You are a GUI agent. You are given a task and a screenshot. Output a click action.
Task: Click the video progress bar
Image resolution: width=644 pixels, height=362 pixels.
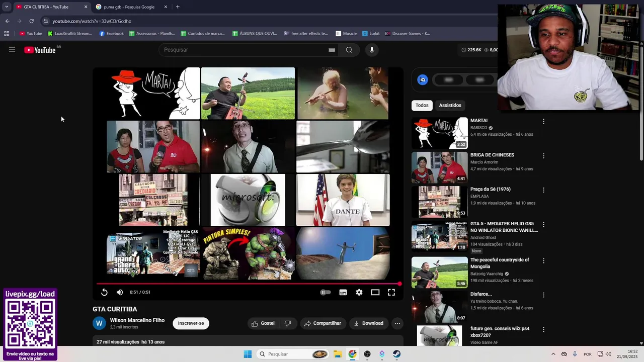pos(249,284)
